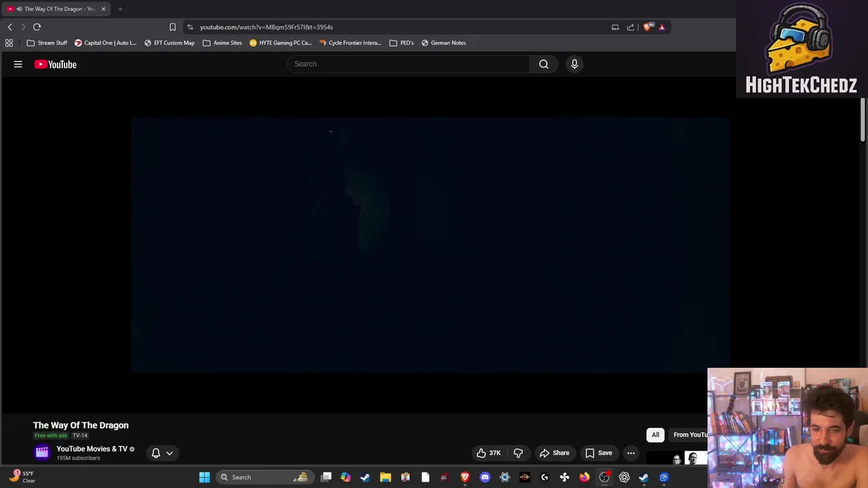Open the YouTube Movies & TV channel name
This screenshot has width=868, height=488.
(92, 449)
